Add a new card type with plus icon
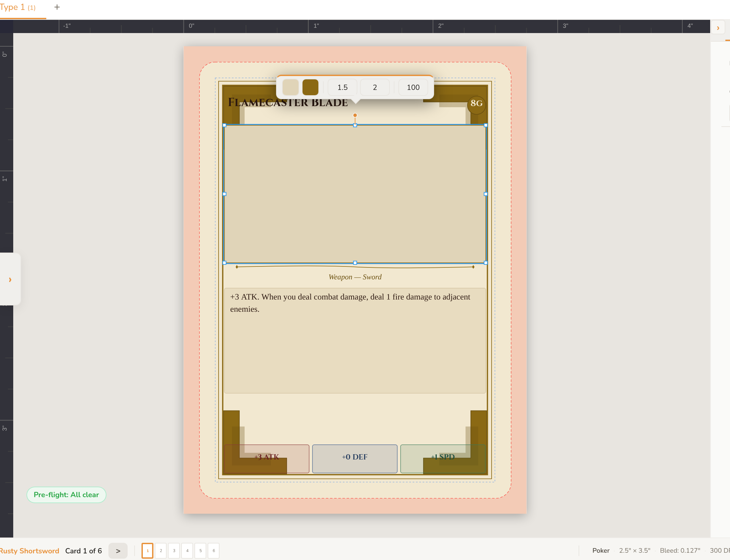Viewport: 730px width, 560px height. click(x=57, y=7)
